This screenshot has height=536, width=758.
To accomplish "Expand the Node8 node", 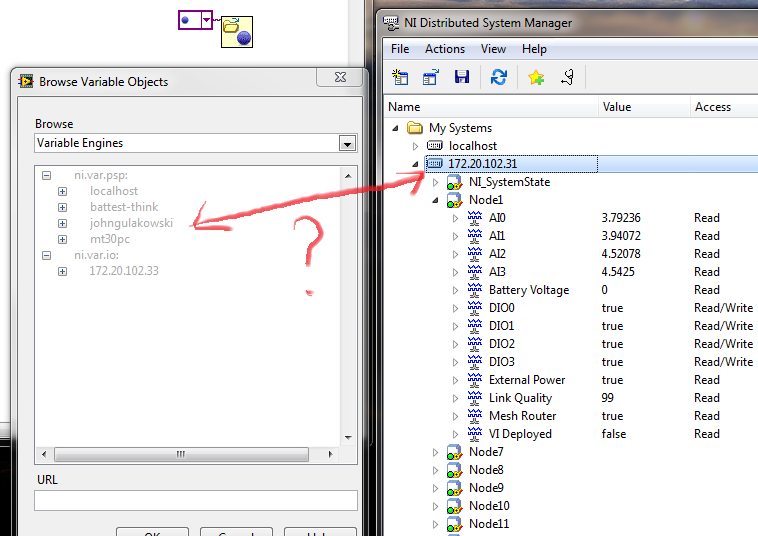I will (435, 470).
